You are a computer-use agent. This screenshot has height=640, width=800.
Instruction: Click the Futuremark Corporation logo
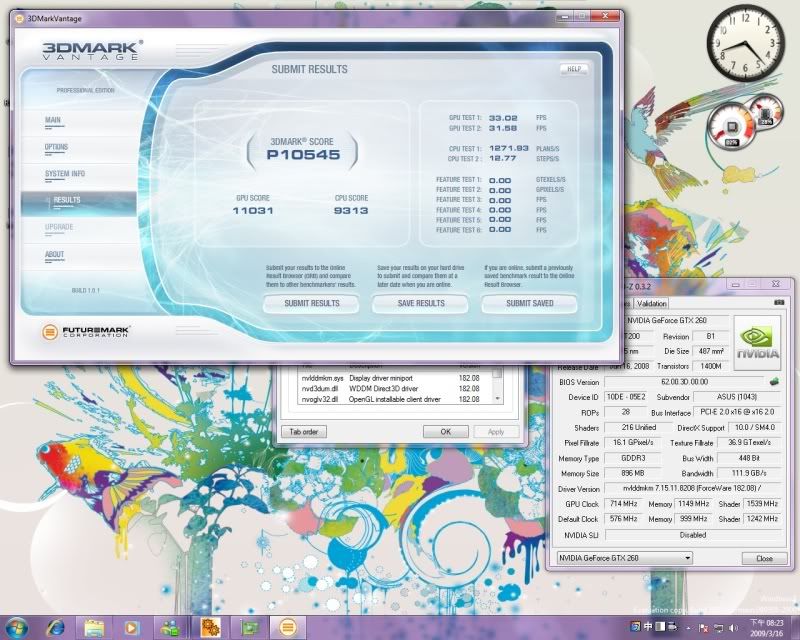[x=85, y=332]
